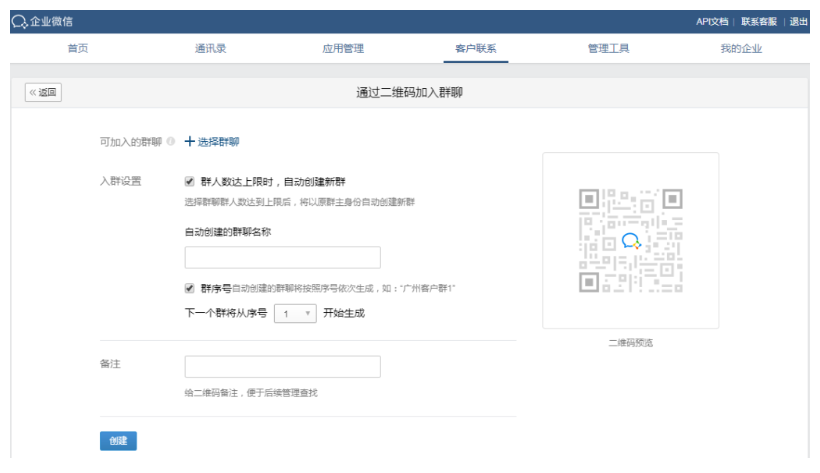The image size is (820, 473).
Task: Focus the 自动创建的群聊名称 input field
Action: pyautogui.click(x=282, y=257)
